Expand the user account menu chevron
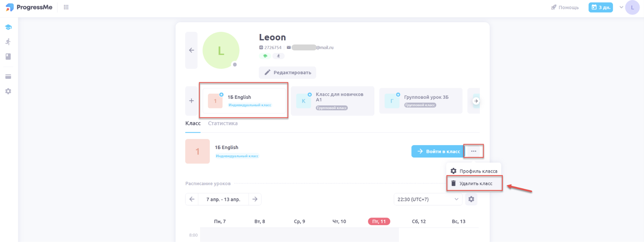This screenshot has height=242, width=644. (621, 7)
